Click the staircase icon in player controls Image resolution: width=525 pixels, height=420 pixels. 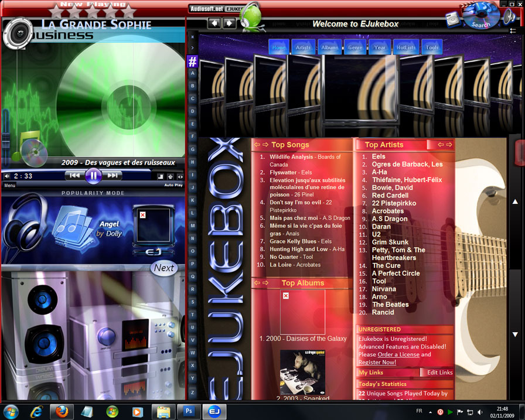pyautogui.click(x=161, y=176)
